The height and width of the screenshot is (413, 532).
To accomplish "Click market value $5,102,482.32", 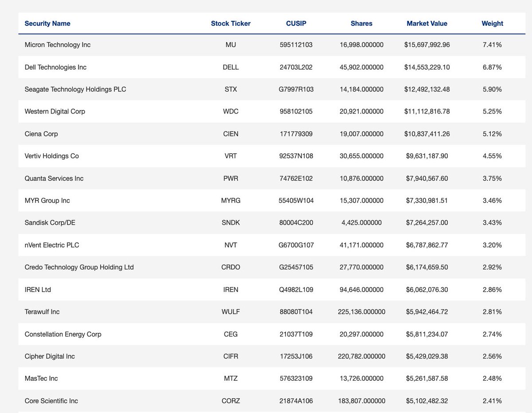I will pyautogui.click(x=427, y=401).
